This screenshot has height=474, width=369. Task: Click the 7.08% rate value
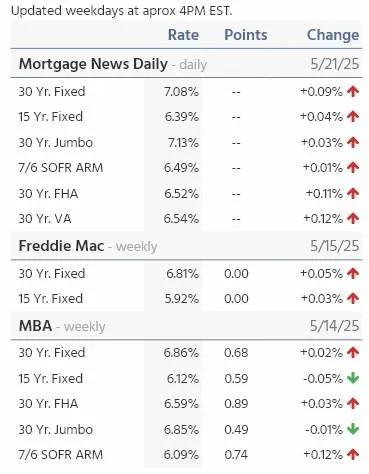pos(181,91)
